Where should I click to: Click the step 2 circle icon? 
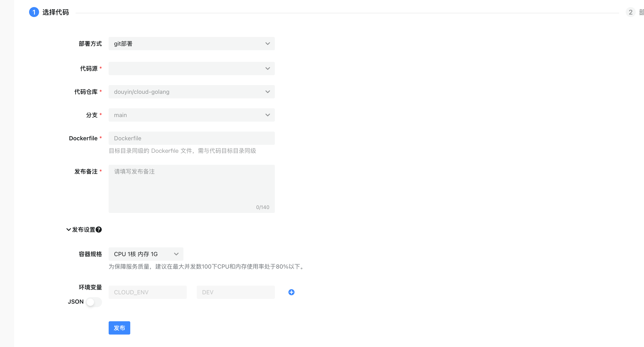pyautogui.click(x=630, y=12)
